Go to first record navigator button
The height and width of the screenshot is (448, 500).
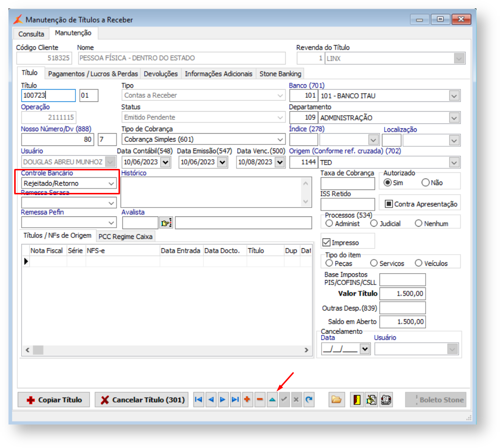coord(198,400)
